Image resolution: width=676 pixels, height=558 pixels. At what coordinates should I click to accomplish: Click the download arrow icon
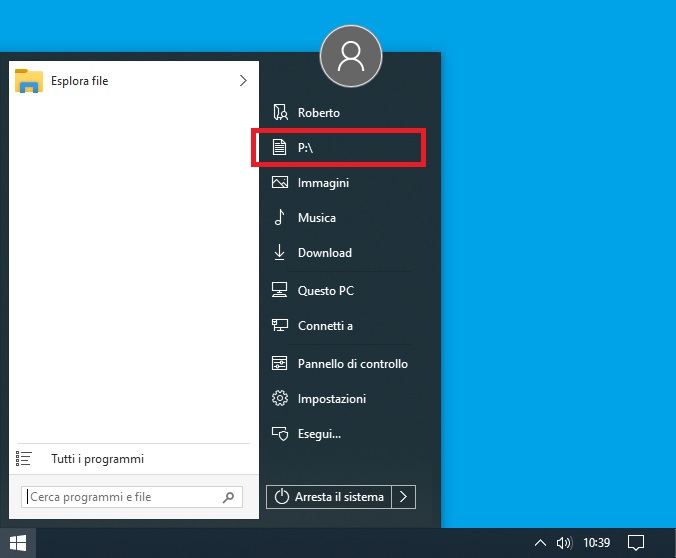tap(279, 252)
